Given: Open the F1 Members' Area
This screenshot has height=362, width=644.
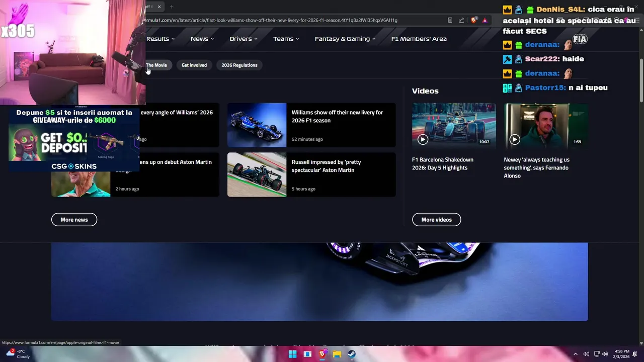Looking at the screenshot, I should coord(419,39).
